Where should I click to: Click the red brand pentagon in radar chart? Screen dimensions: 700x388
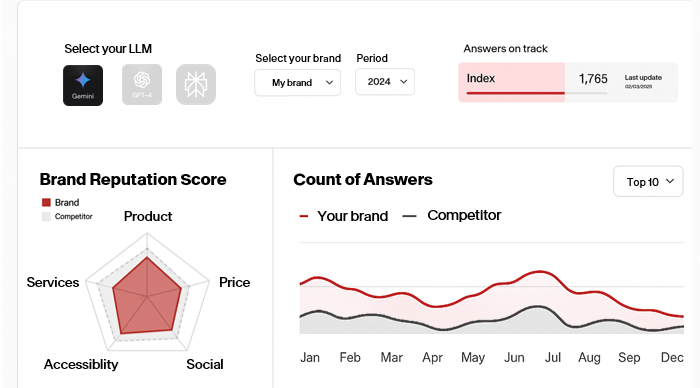pyautogui.click(x=147, y=297)
